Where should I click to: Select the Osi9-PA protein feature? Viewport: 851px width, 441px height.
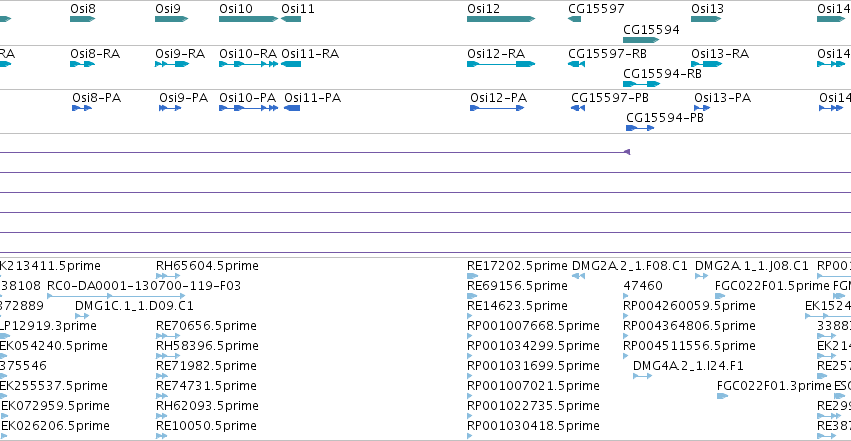170,108
